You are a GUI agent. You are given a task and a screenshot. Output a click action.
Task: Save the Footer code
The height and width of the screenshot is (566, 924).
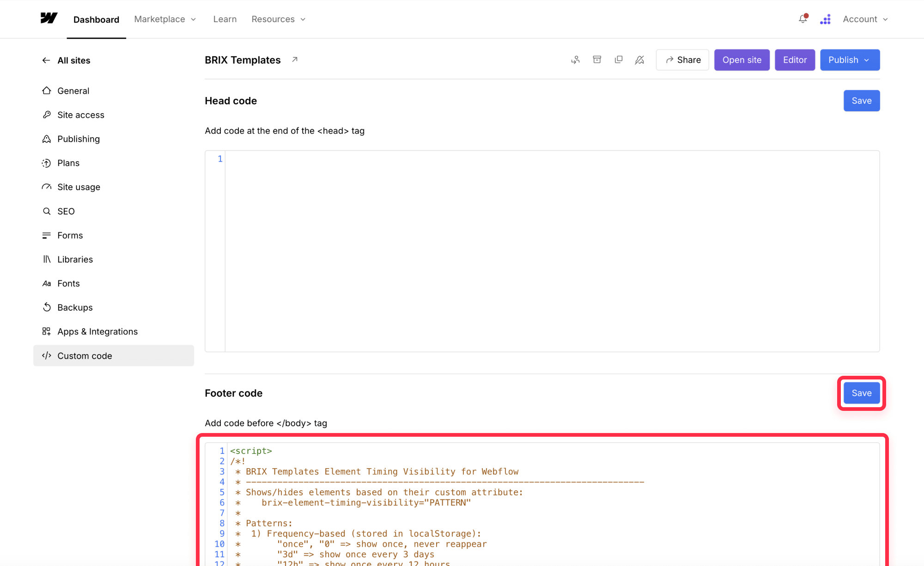[x=862, y=393]
